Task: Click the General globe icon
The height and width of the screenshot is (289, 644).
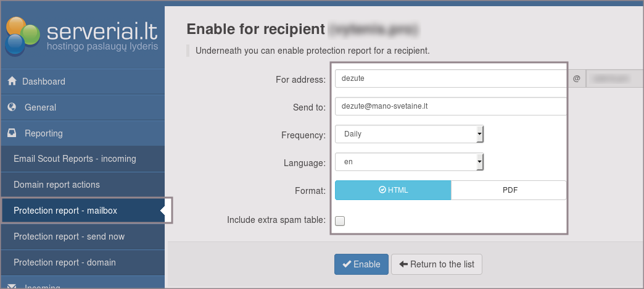Action: [12, 107]
